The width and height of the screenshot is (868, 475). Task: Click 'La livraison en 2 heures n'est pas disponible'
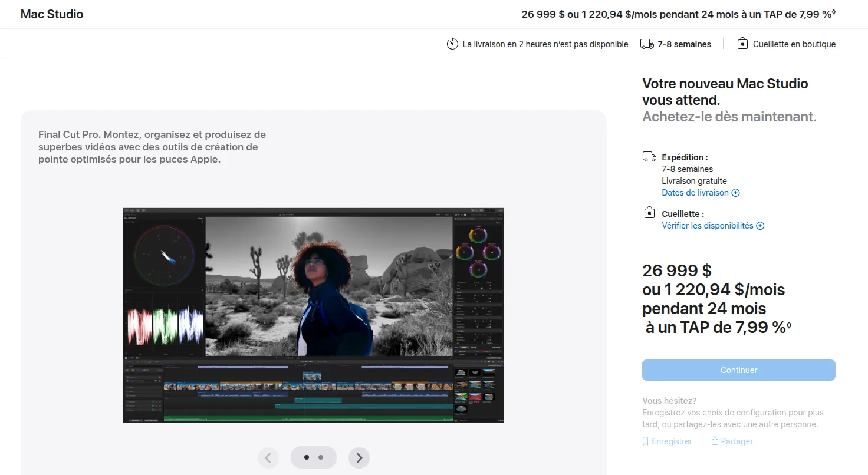point(545,44)
